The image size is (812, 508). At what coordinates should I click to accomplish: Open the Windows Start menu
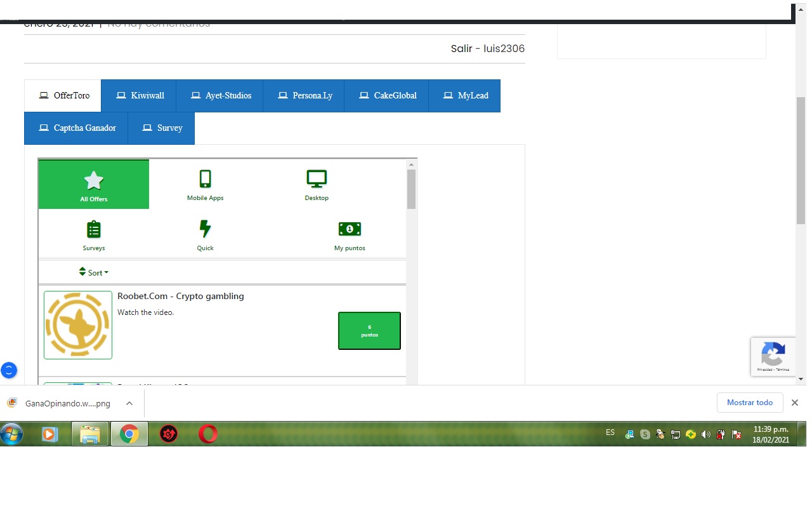click(x=11, y=434)
